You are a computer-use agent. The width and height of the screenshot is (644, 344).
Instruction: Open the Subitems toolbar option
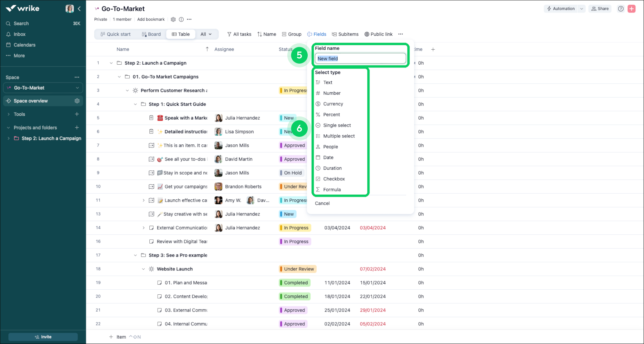click(x=345, y=34)
